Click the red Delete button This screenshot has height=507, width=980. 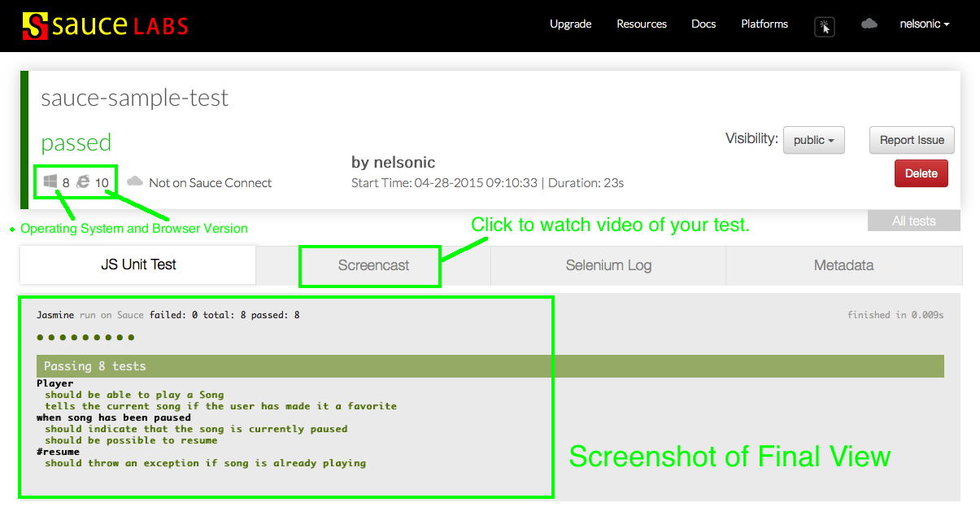921,173
